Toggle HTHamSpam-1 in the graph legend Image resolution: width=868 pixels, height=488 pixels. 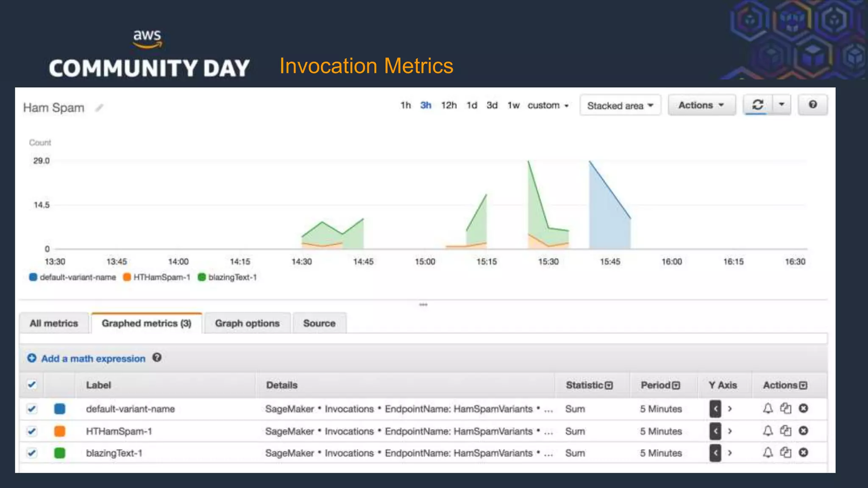[156, 277]
